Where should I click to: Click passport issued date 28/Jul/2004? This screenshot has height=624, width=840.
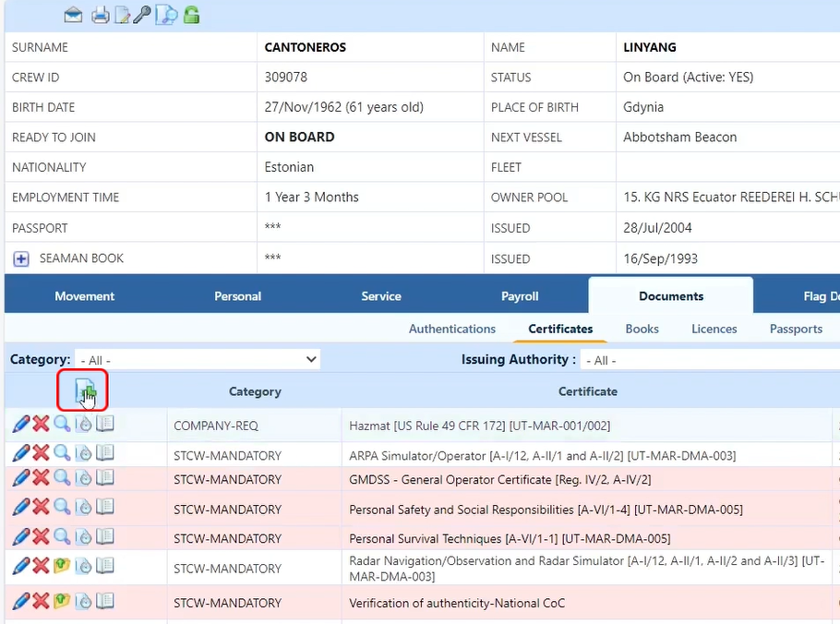(657, 228)
